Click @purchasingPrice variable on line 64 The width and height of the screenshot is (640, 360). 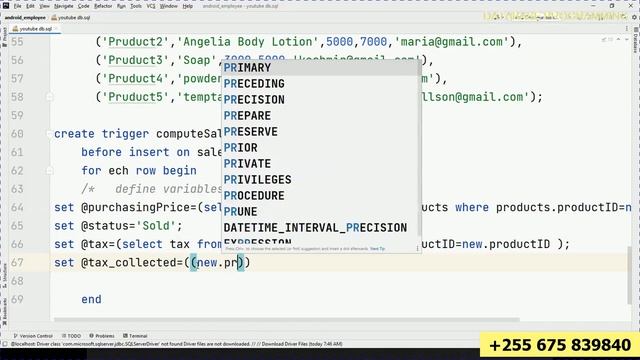pos(136,207)
